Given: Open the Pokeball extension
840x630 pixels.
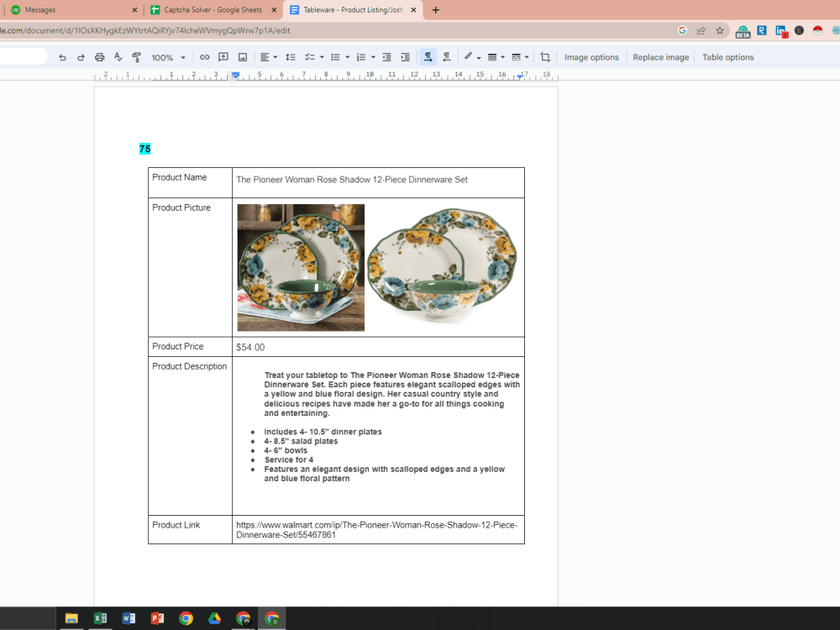Looking at the screenshot, I should (817, 30).
